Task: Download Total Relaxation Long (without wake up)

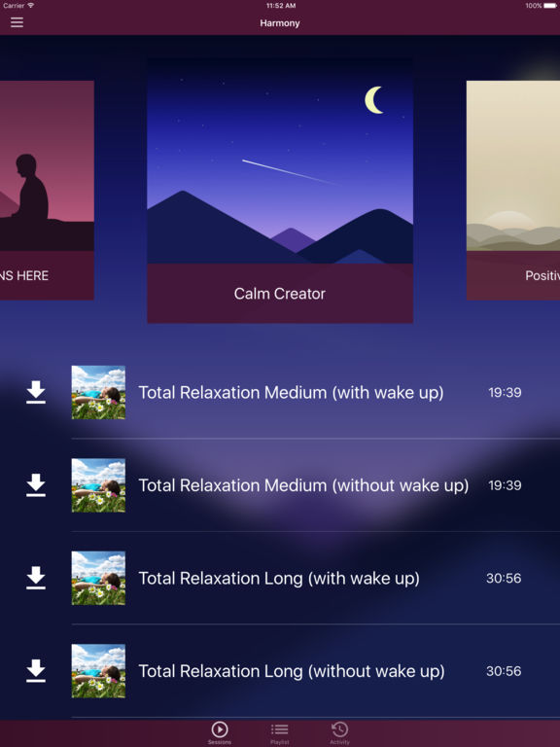Action: (x=36, y=671)
